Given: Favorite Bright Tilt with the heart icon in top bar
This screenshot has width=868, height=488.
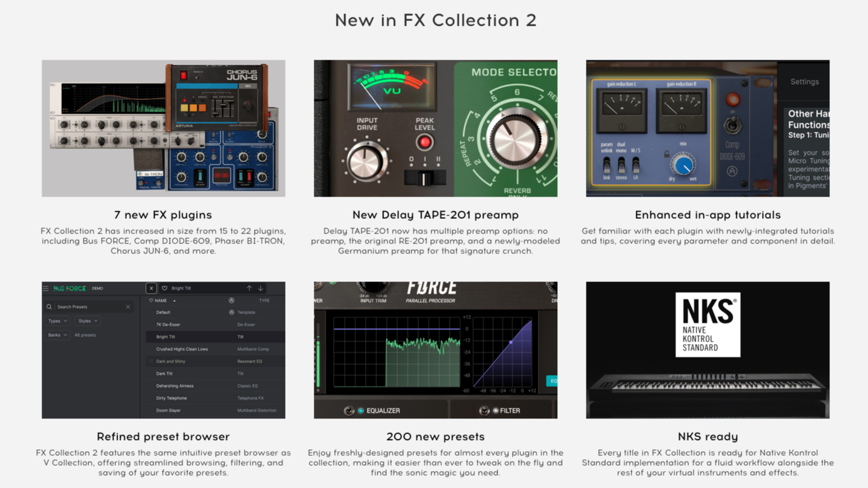Looking at the screenshot, I should point(164,288).
